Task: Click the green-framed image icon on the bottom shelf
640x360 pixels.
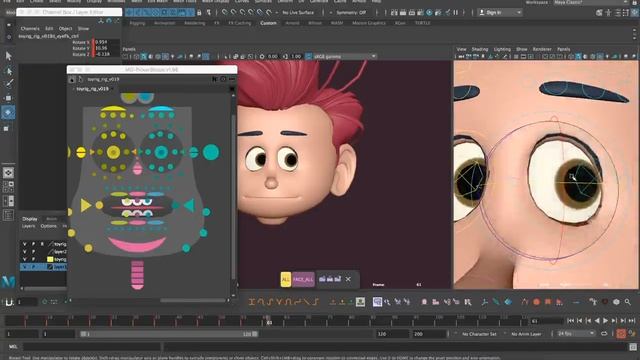Action: point(360,302)
